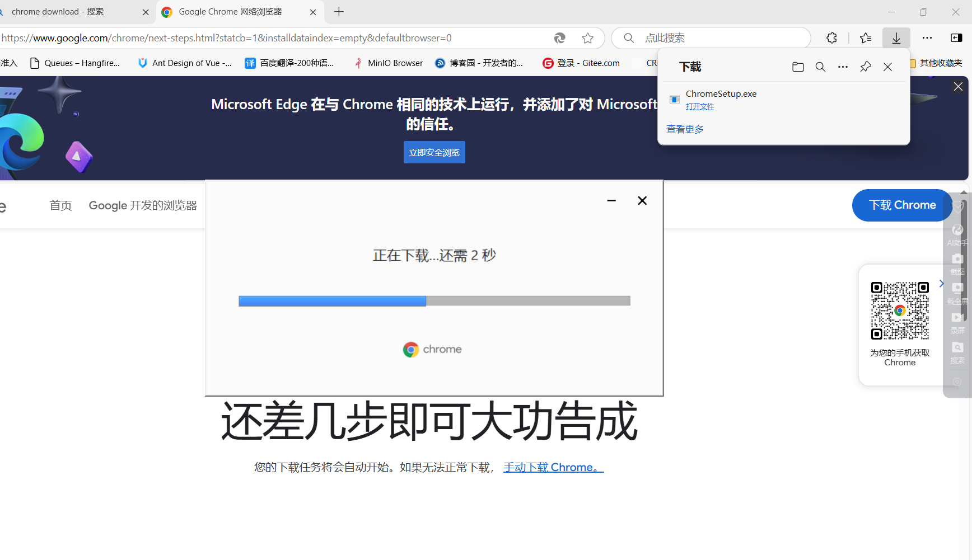This screenshot has height=560, width=972.
Task: Open the browser Settings and more menu
Action: (927, 38)
